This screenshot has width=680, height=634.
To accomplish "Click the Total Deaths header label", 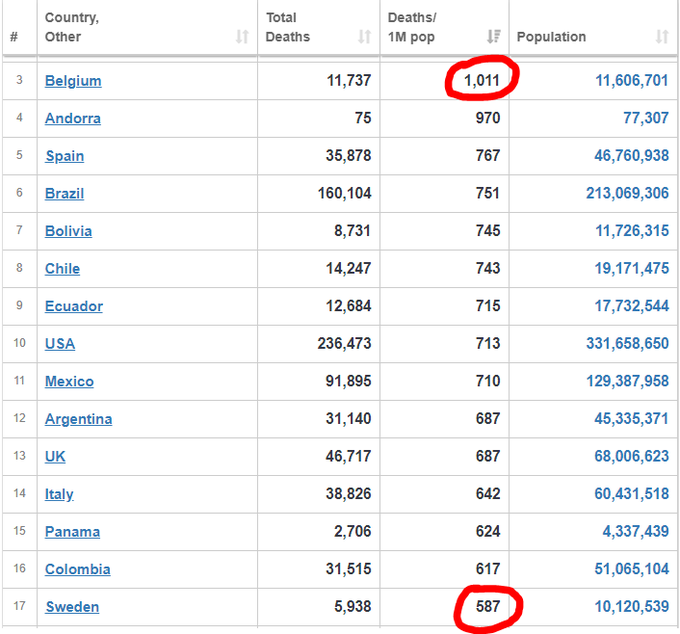I will click(x=288, y=27).
